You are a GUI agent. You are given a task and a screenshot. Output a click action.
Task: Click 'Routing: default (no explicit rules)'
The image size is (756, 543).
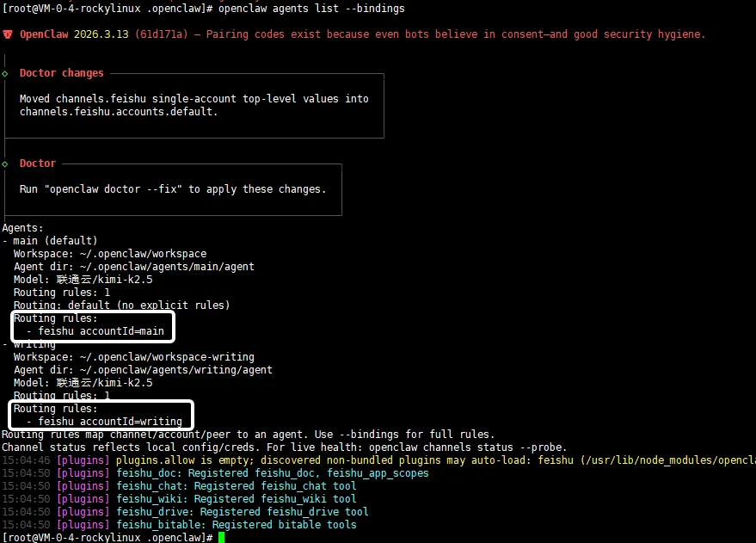(x=121, y=305)
